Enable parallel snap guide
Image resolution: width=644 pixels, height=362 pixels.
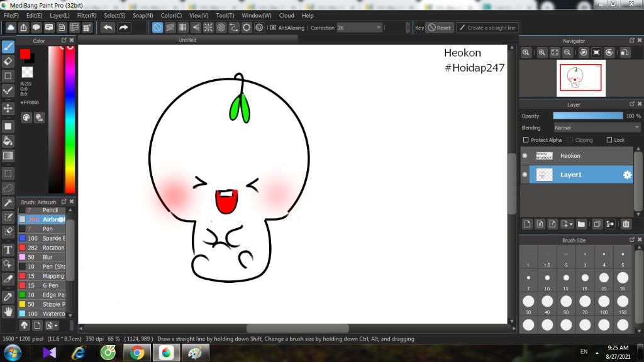point(170,28)
